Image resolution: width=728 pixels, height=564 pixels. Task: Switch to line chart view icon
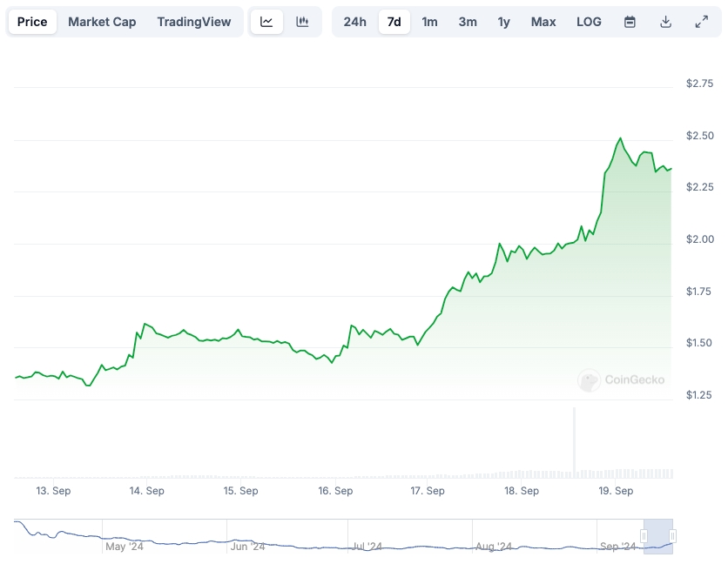266,22
